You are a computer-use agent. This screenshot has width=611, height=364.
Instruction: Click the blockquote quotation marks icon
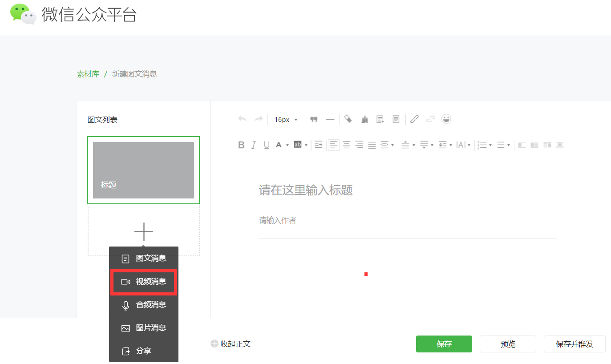[x=314, y=119]
